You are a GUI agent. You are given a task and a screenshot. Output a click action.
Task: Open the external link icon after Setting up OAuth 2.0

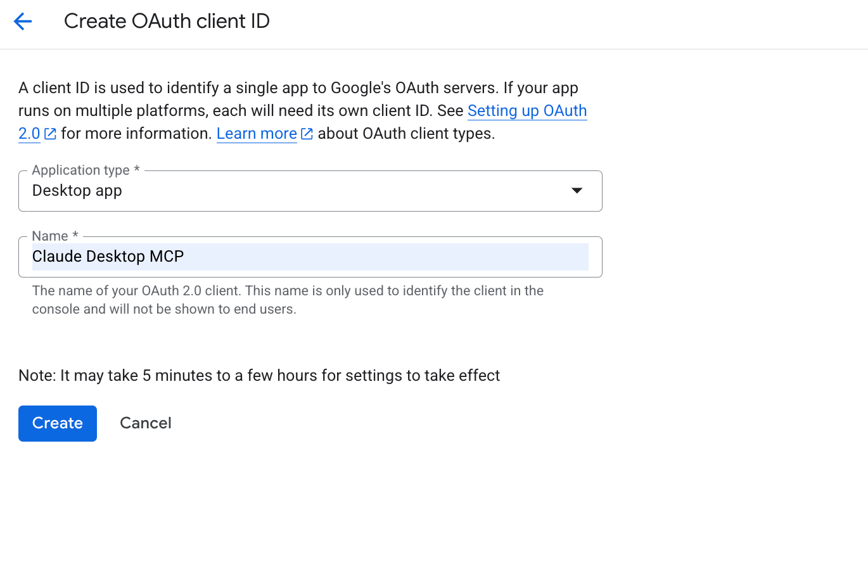pos(51,134)
